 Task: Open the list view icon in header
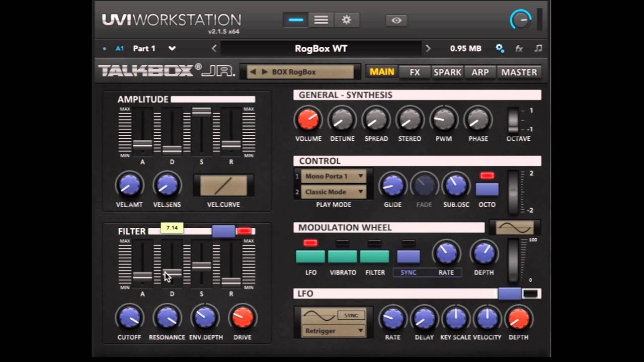[321, 20]
